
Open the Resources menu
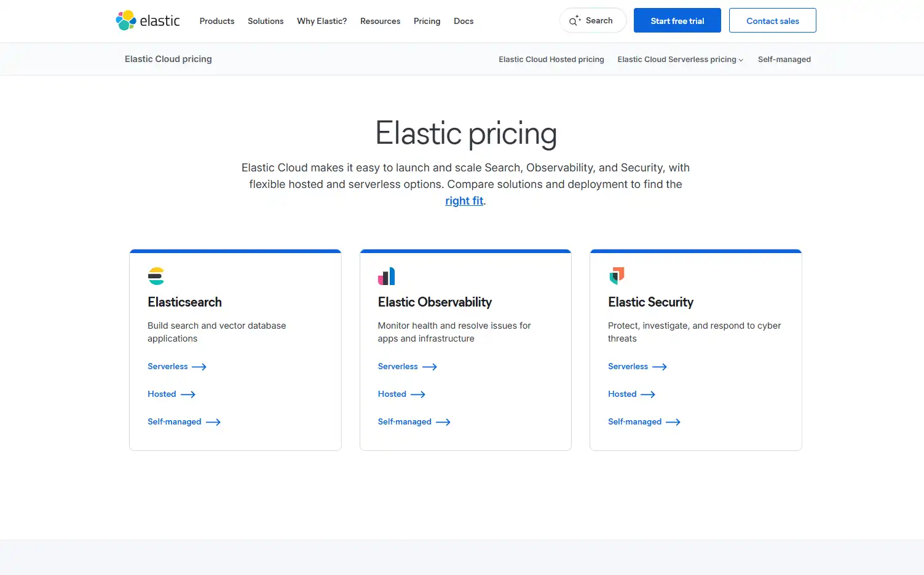tap(380, 21)
